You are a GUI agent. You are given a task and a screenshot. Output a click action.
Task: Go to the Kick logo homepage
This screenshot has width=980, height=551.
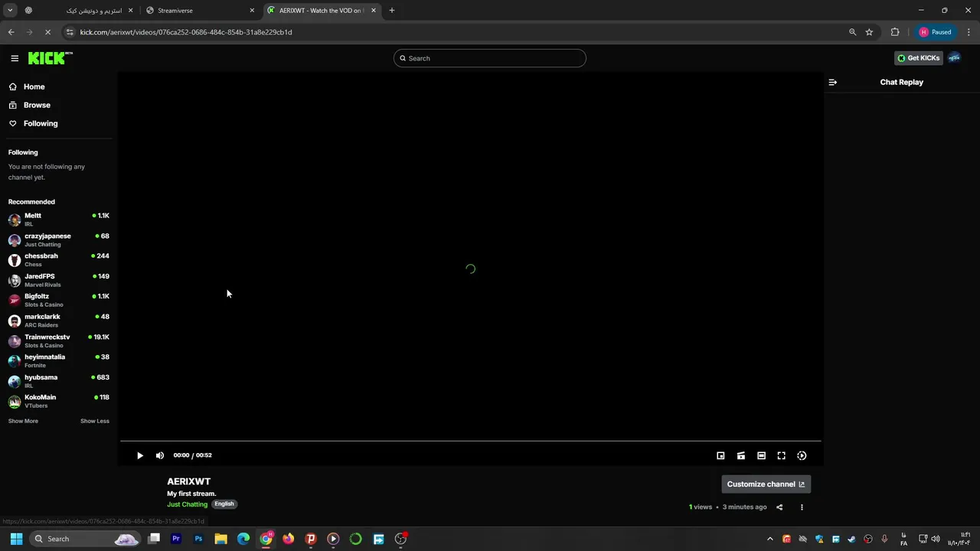pos(50,58)
